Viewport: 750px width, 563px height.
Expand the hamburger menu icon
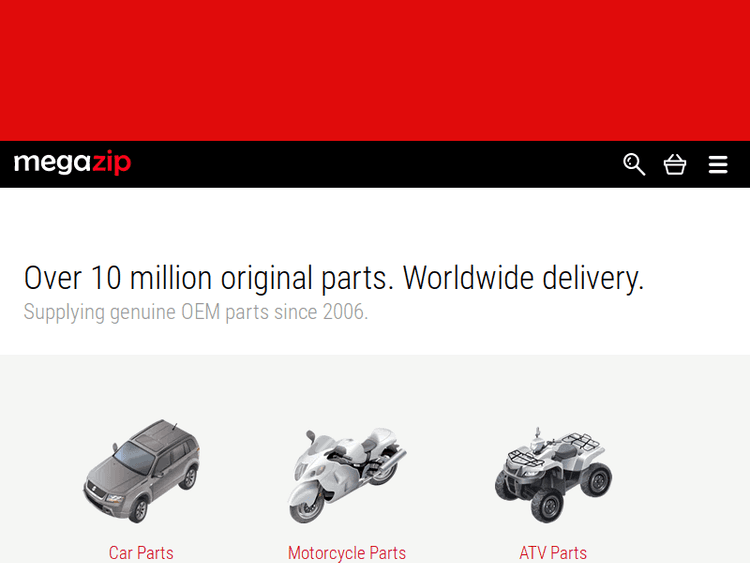click(718, 165)
